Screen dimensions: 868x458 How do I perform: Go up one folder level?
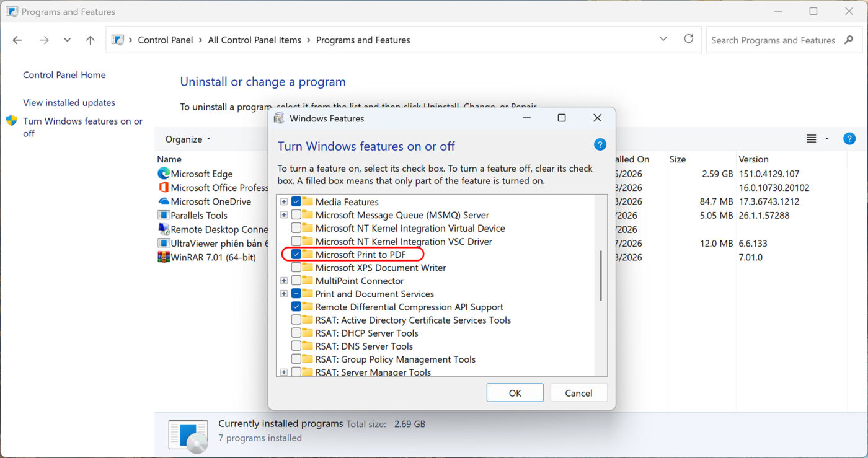[91, 40]
